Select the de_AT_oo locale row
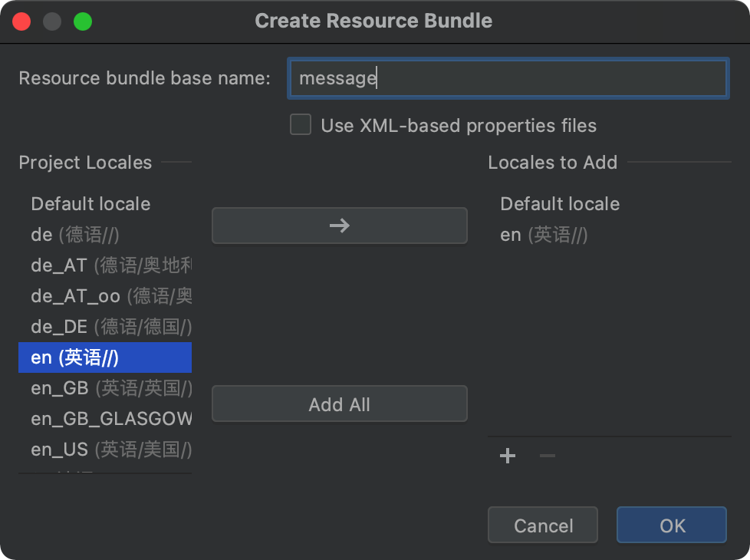The height and width of the screenshot is (560, 750). tap(105, 296)
